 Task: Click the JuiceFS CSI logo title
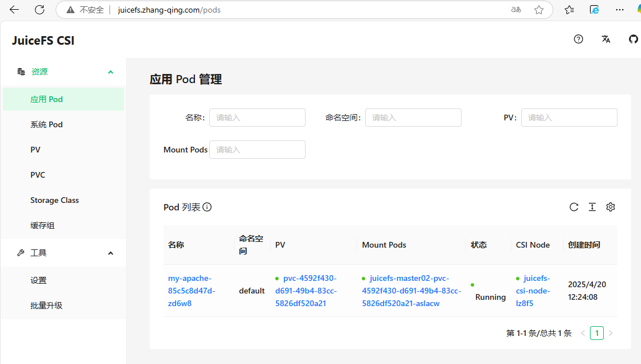pyautogui.click(x=43, y=41)
